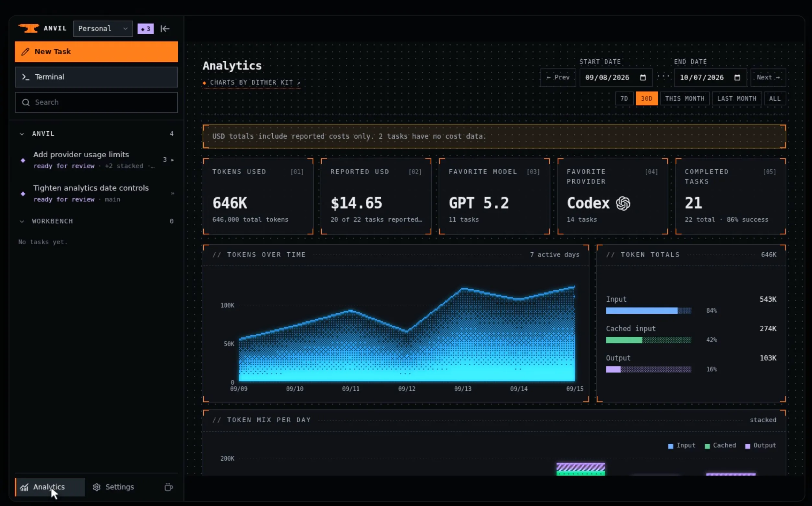Open Charts by Dither Kit link
Image resolution: width=812 pixels, height=506 pixels.
(252, 82)
